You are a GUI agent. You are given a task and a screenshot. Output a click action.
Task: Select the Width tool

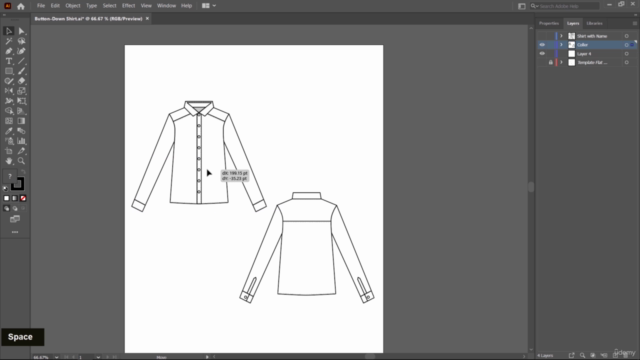9,101
